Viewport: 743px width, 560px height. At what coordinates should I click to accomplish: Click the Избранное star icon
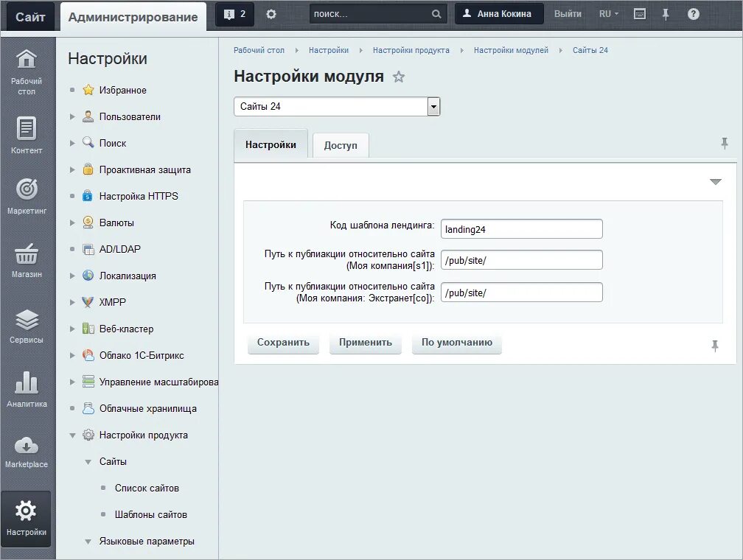click(88, 90)
